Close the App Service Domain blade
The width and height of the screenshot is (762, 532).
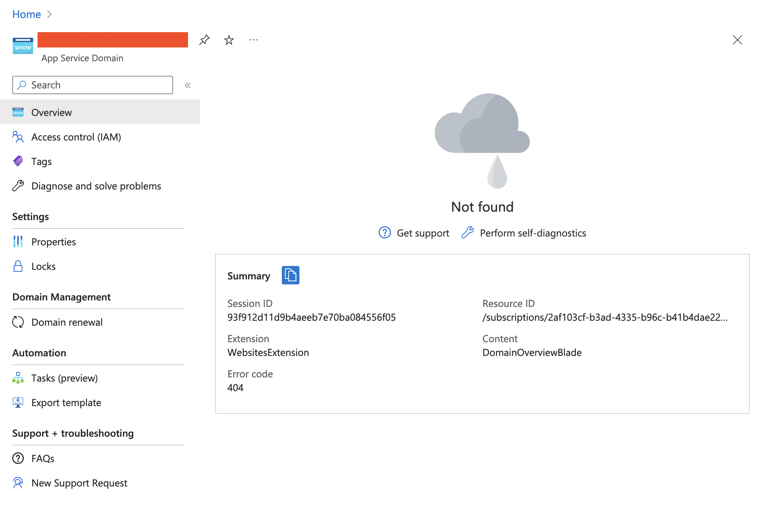coord(737,40)
